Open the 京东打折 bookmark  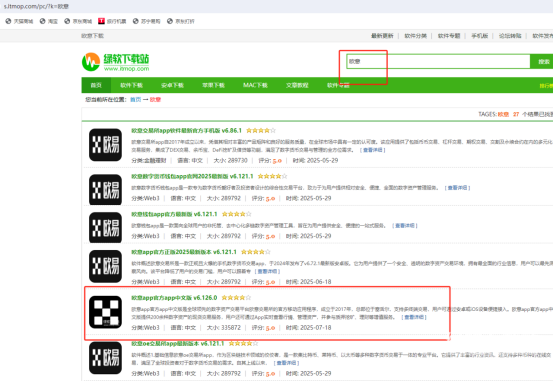[181, 21]
